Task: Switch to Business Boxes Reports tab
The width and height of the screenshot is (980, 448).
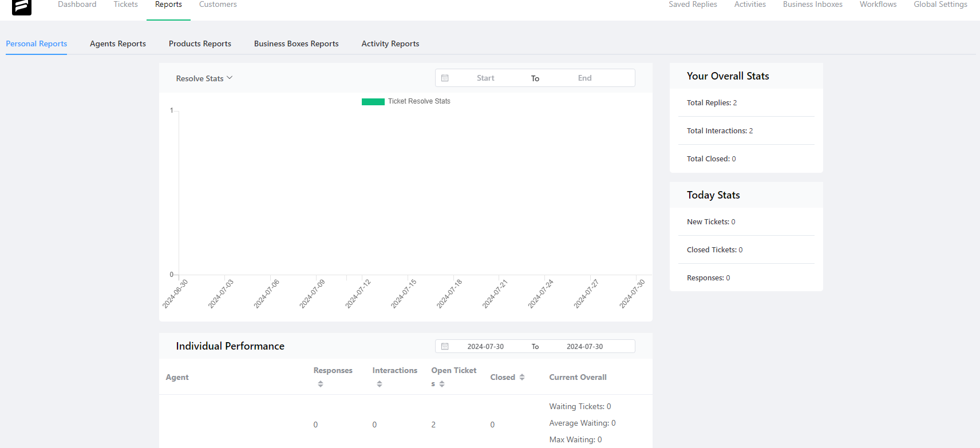Action: [297, 43]
